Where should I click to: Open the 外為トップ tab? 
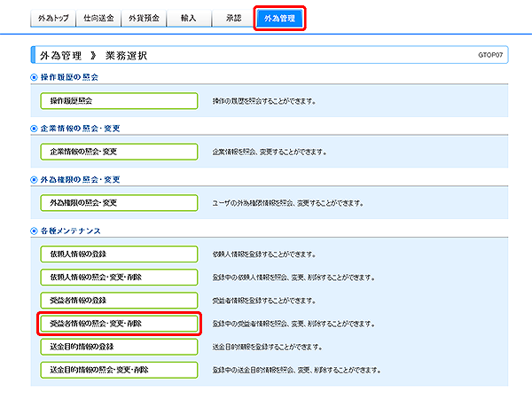click(x=53, y=19)
